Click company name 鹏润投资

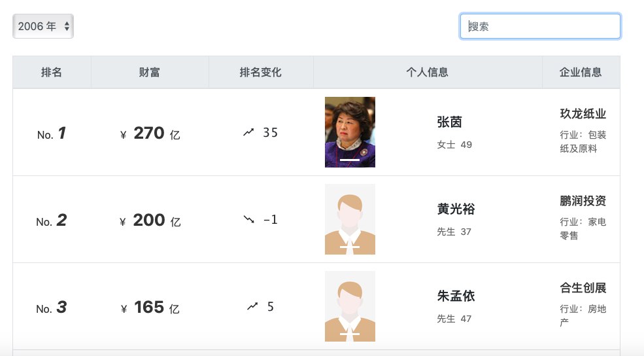pyautogui.click(x=583, y=201)
